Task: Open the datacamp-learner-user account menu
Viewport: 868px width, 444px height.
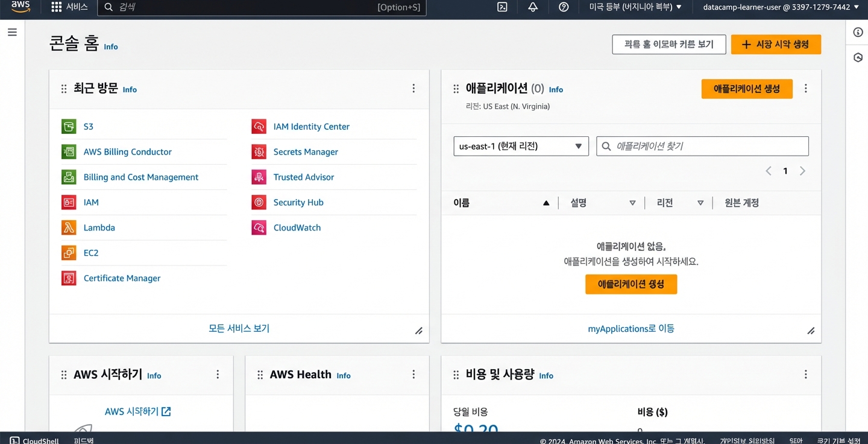Action: [781, 7]
